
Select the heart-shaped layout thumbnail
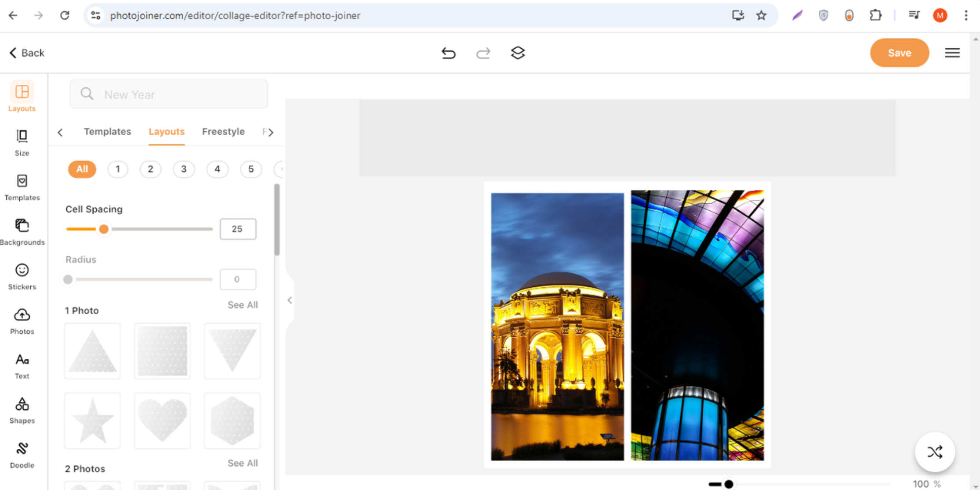[162, 420]
